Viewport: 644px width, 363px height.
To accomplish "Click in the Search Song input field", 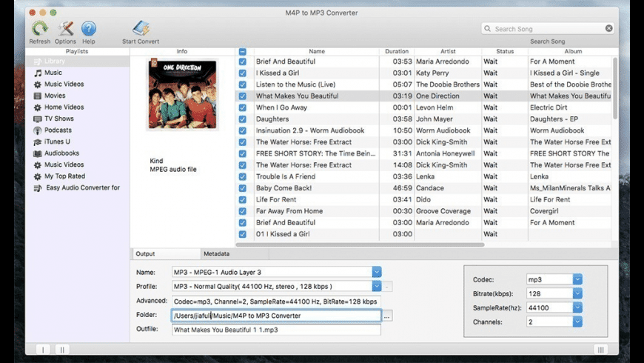I will [549, 29].
